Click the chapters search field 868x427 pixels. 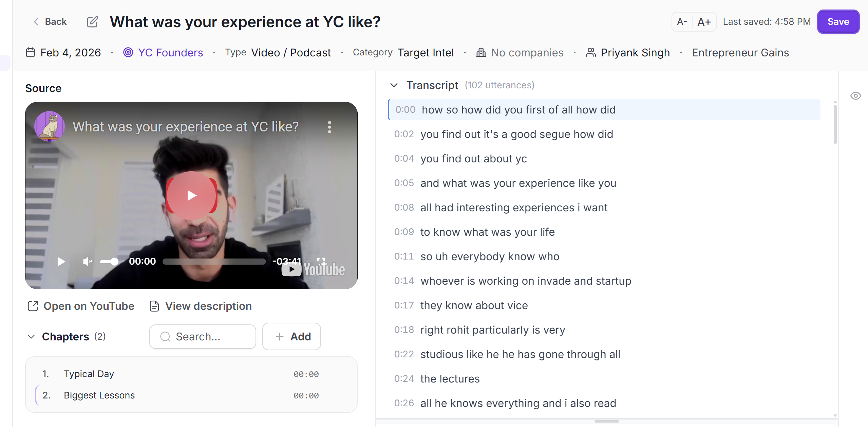click(x=203, y=336)
